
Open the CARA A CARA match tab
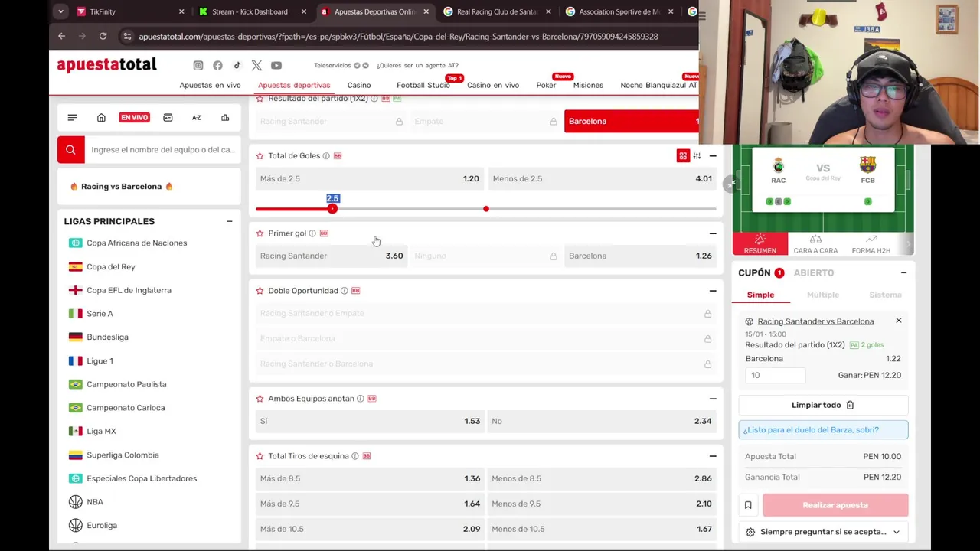pos(815,244)
